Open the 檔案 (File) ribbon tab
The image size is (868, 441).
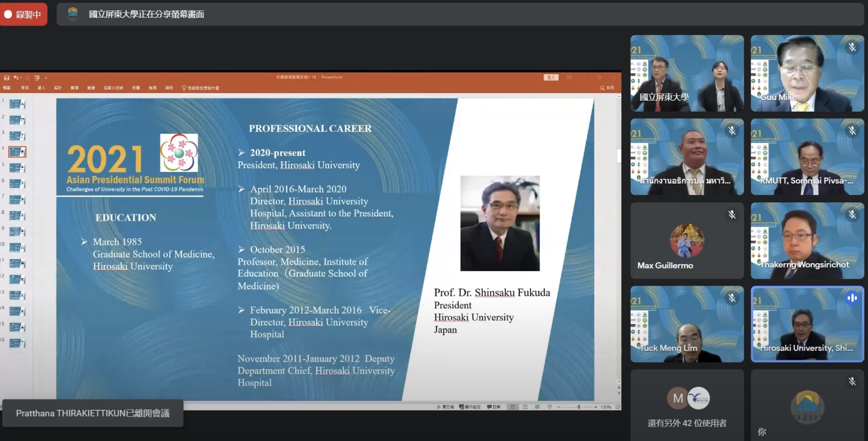tap(6, 88)
